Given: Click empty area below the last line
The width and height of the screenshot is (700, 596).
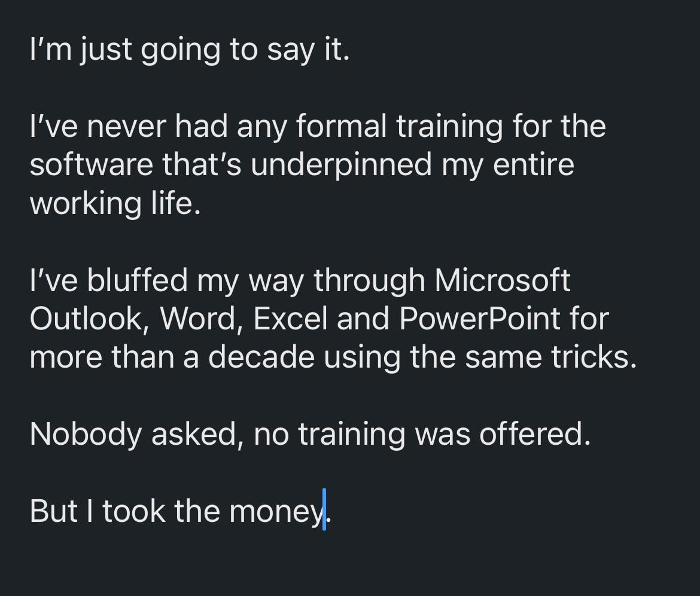Looking at the screenshot, I should pos(350,565).
